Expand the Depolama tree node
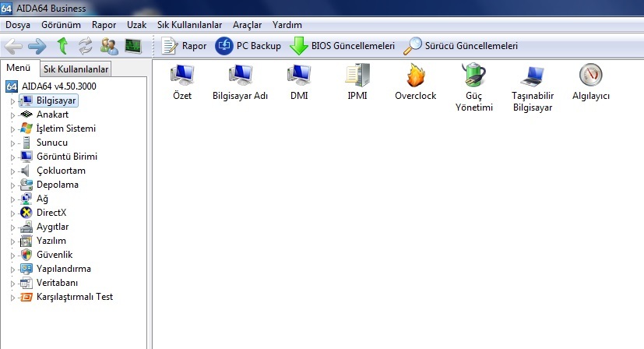This screenshot has width=644, height=349. tap(12, 185)
